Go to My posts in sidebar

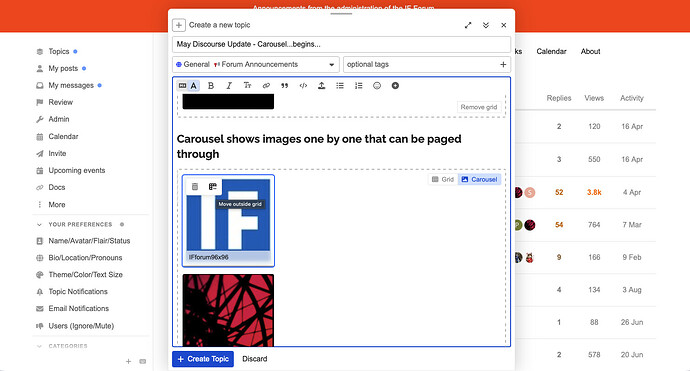63,68
